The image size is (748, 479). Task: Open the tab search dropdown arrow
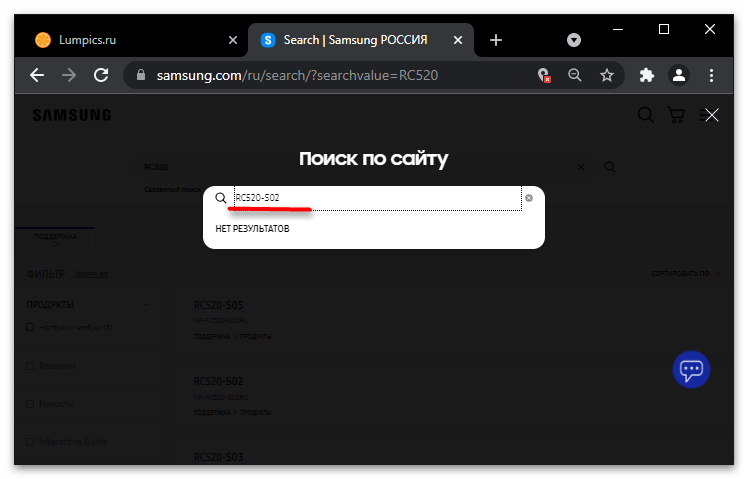point(574,40)
